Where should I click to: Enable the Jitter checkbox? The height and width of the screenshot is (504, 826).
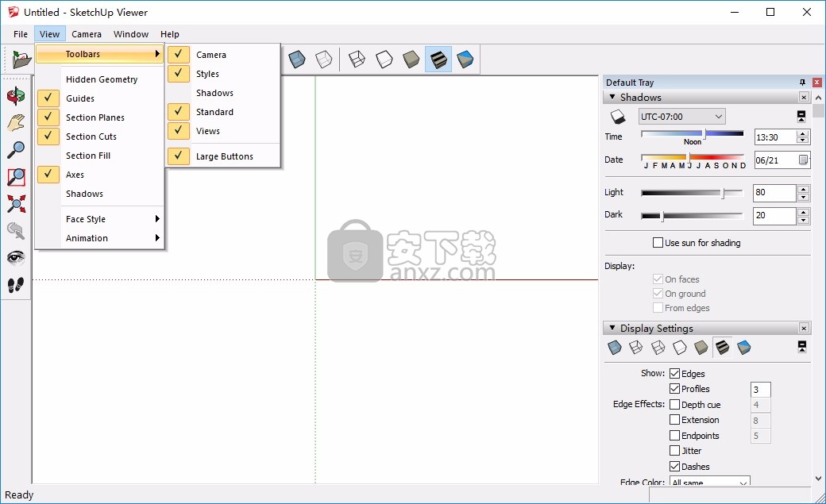(x=674, y=451)
